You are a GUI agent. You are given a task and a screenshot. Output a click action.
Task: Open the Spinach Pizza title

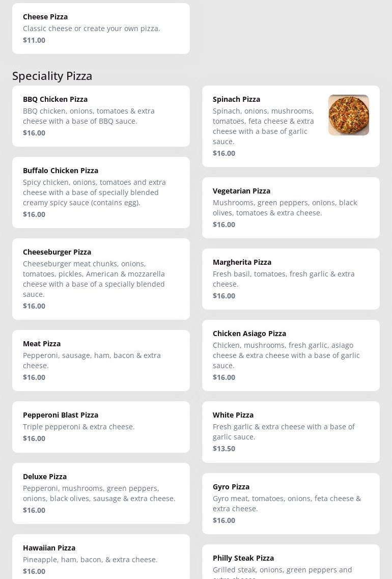coord(236,99)
